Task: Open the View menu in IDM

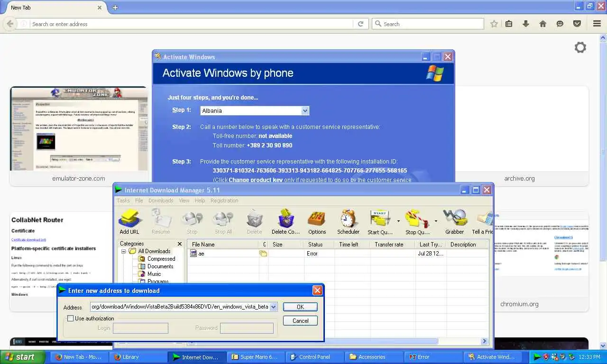Action: pos(184,200)
